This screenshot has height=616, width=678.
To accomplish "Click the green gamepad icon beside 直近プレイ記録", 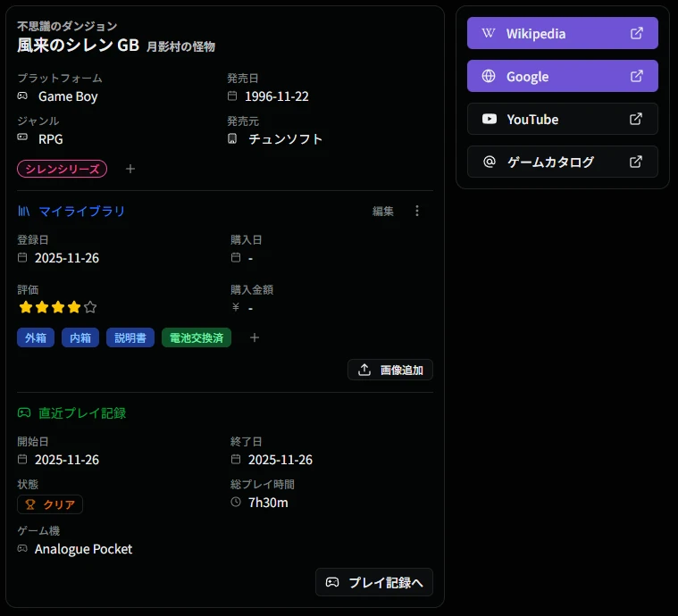I will pos(24,412).
